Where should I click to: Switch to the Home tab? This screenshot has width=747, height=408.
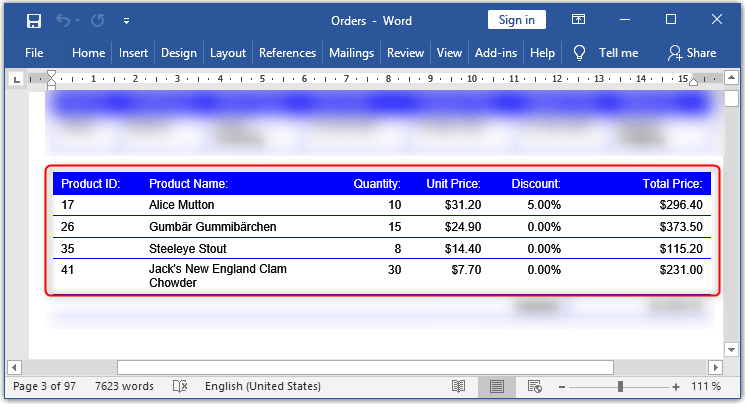(x=89, y=53)
